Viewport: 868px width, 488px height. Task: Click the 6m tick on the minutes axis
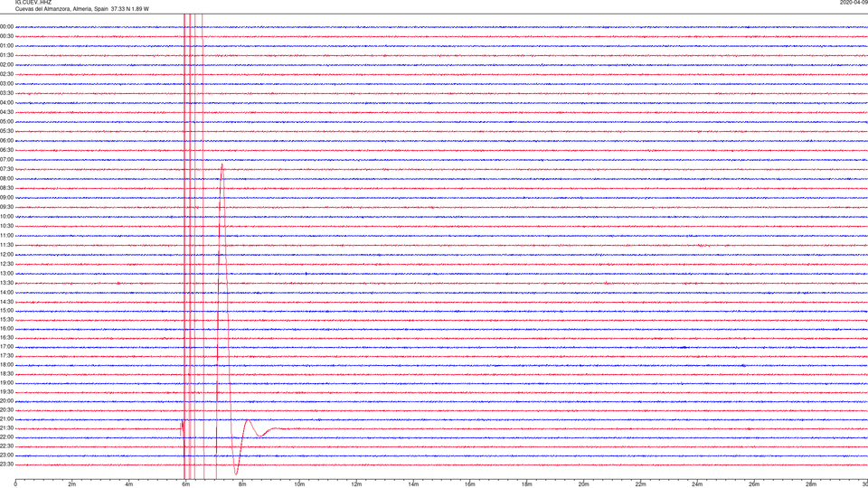coord(186,484)
